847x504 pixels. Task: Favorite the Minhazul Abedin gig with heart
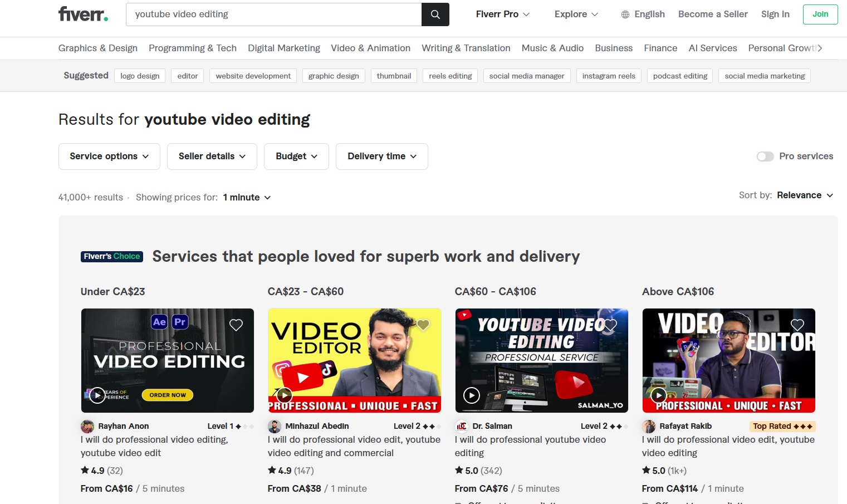[x=423, y=325]
